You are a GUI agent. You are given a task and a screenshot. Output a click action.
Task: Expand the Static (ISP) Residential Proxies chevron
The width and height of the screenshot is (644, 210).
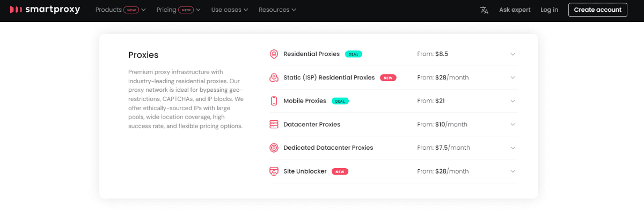(x=513, y=78)
